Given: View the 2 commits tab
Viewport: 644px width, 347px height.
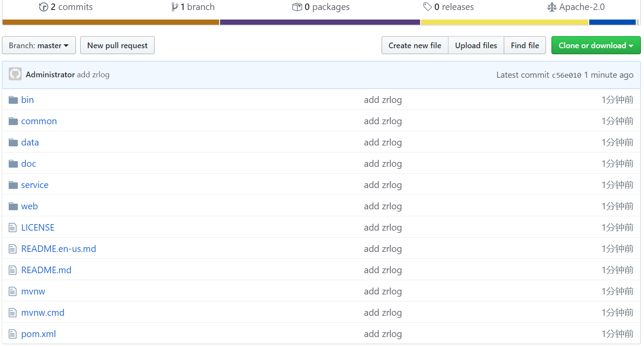Looking at the screenshot, I should click(66, 7).
